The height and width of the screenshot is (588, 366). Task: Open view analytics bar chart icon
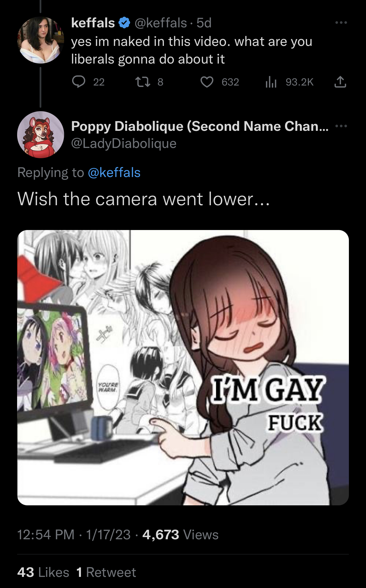click(271, 82)
